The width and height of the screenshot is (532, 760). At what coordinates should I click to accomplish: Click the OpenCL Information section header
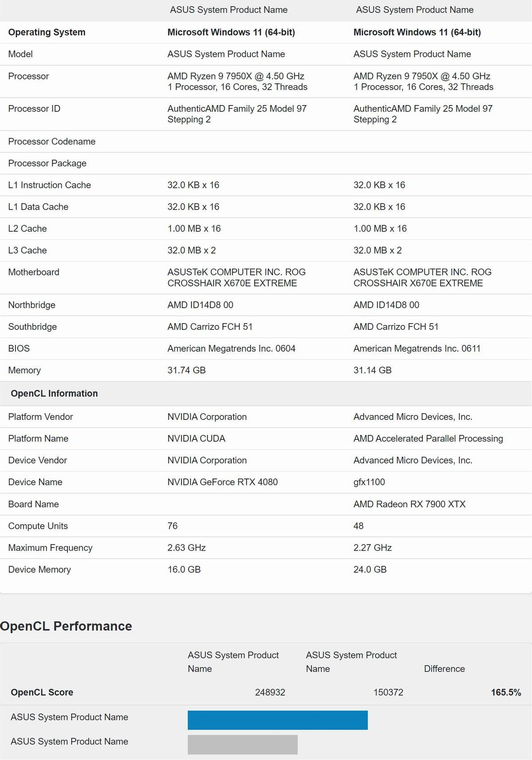tap(54, 393)
